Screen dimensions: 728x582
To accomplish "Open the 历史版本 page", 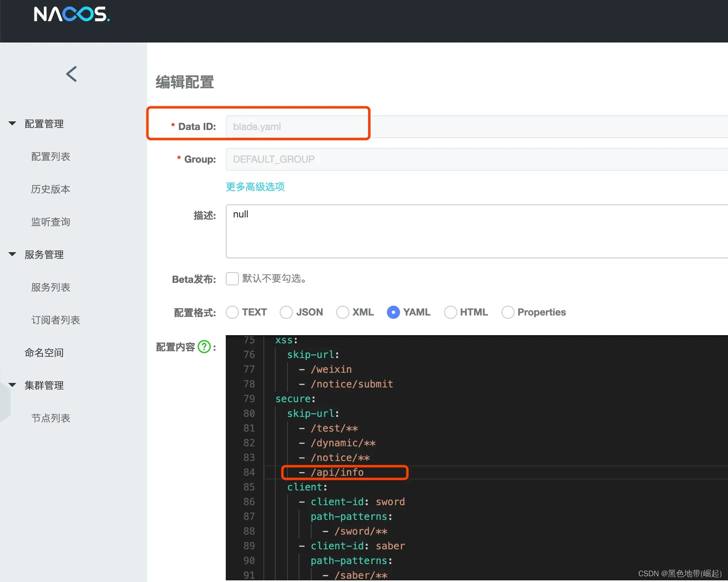I will pos(50,189).
